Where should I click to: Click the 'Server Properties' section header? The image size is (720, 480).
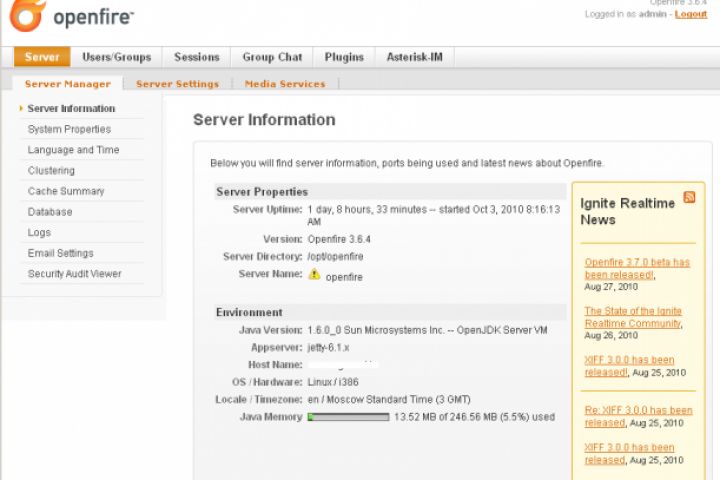262,192
